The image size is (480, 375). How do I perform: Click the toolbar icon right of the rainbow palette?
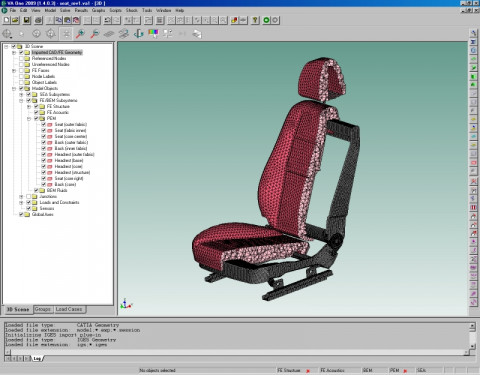tap(168, 34)
